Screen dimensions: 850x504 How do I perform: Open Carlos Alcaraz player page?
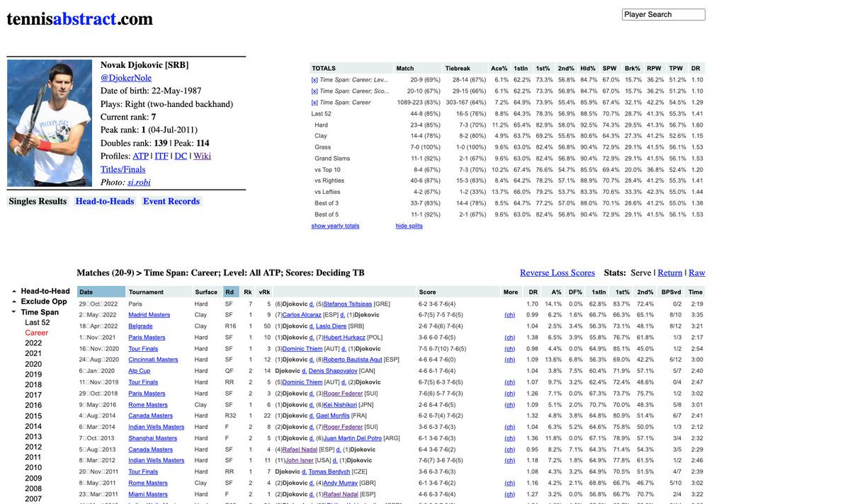coord(302,315)
